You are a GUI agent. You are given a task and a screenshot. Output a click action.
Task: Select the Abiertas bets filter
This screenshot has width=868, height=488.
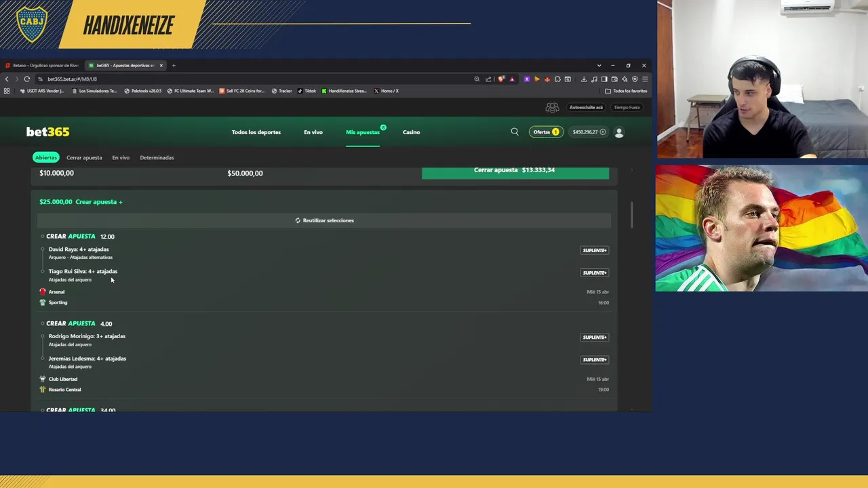(46, 157)
